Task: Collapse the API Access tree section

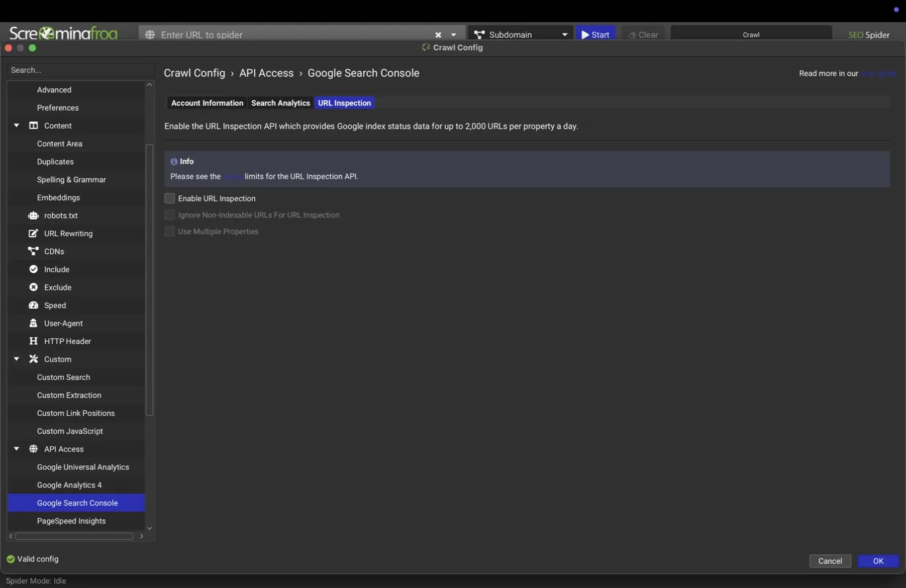Action: click(17, 449)
